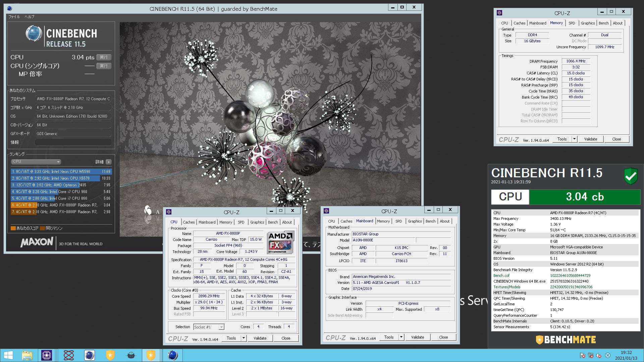
Task: Click title icon of CPU-Z Memory window
Action: click(499, 13)
